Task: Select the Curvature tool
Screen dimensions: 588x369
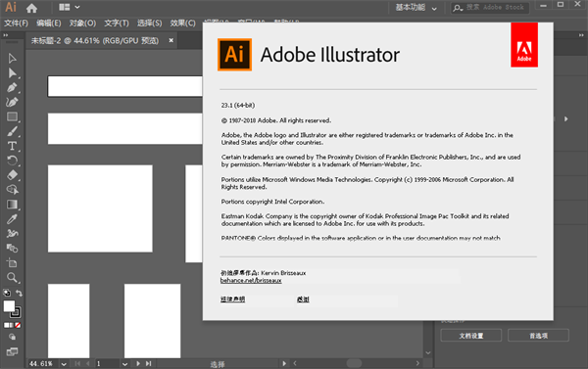Action: point(12,102)
